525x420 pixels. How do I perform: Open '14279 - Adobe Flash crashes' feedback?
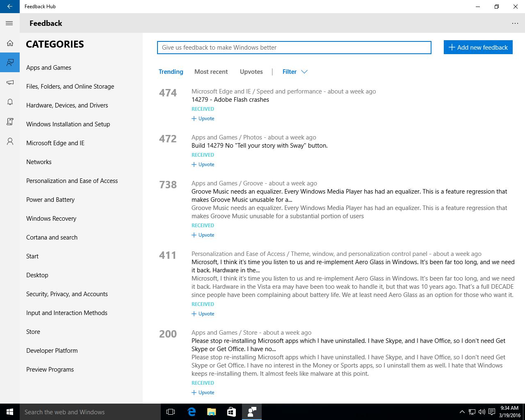(230, 100)
